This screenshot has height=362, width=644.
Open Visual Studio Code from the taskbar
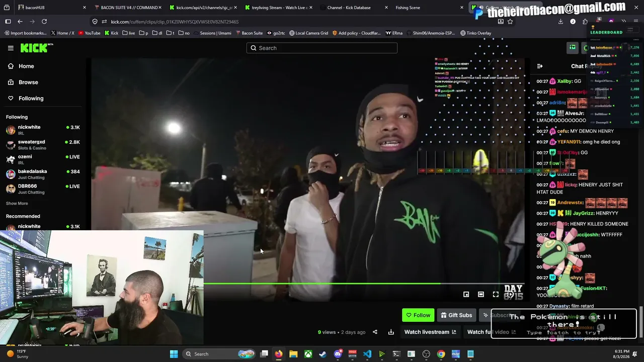tap(367, 354)
